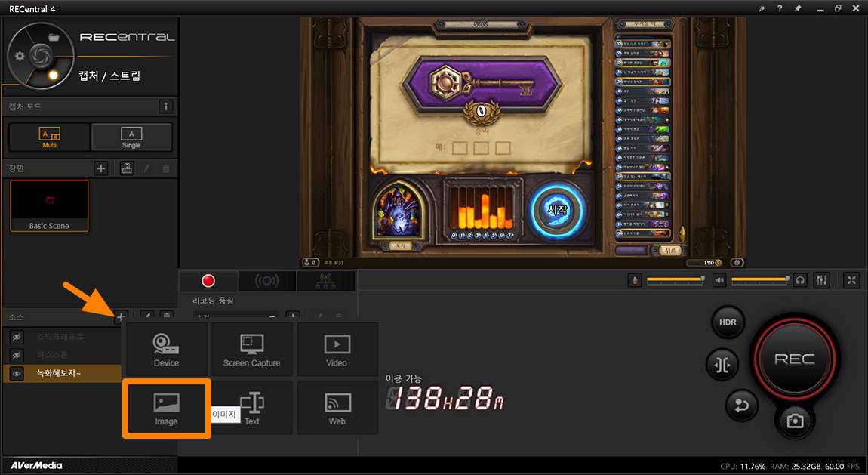The image size is (868, 475).
Task: Open the recording quality dropdown
Action: pyautogui.click(x=236, y=316)
